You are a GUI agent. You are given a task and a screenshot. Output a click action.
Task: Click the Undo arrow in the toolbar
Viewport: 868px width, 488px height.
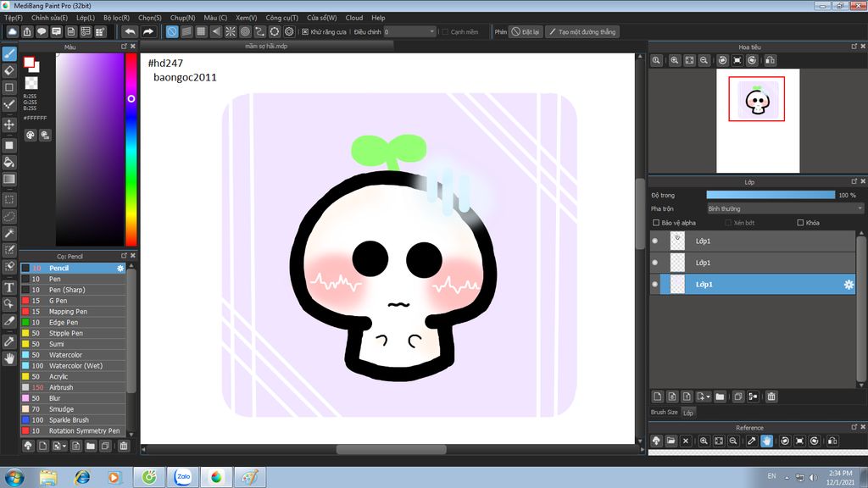(x=130, y=31)
